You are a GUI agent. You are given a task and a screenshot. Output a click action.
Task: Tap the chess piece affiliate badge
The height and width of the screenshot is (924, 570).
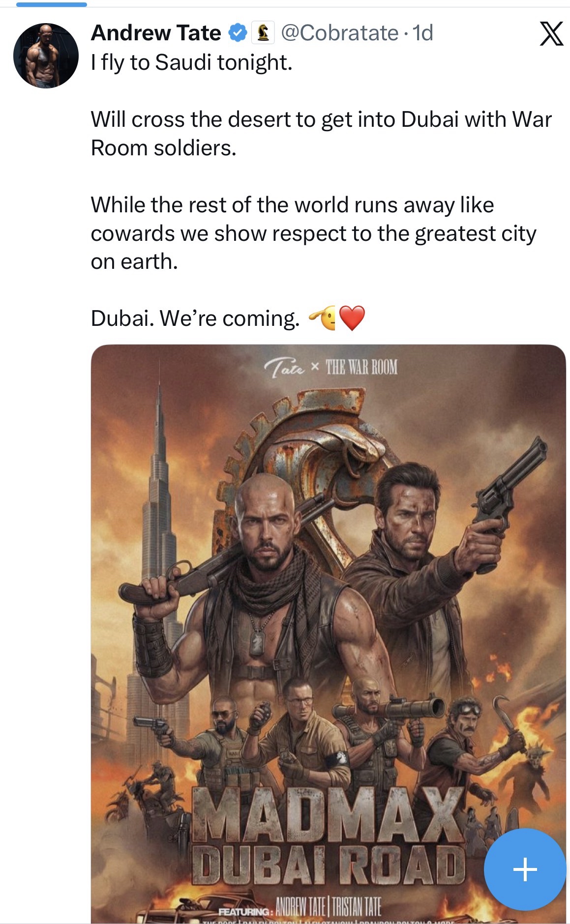pyautogui.click(x=263, y=33)
